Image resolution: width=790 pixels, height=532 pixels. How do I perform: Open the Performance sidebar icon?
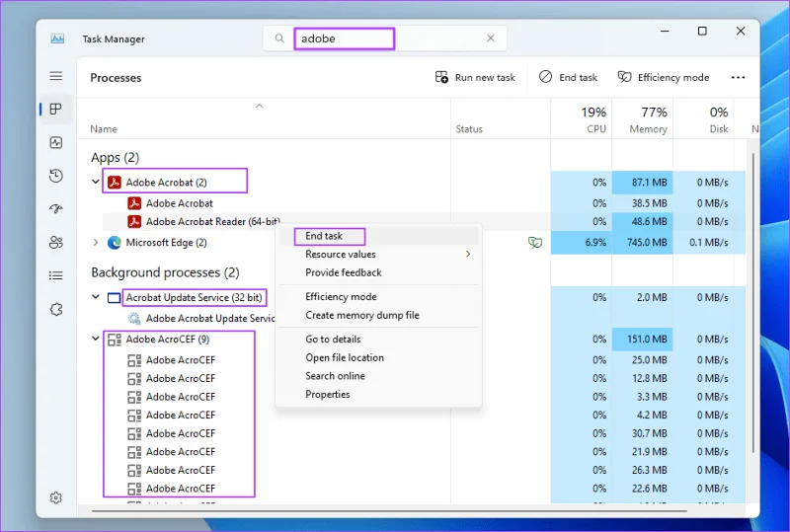[56, 142]
